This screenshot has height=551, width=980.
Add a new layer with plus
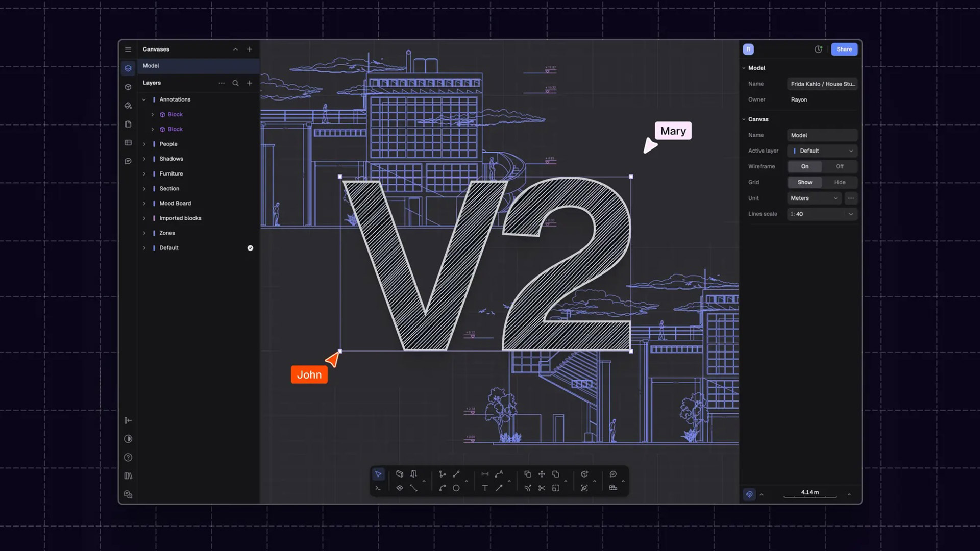(x=250, y=83)
